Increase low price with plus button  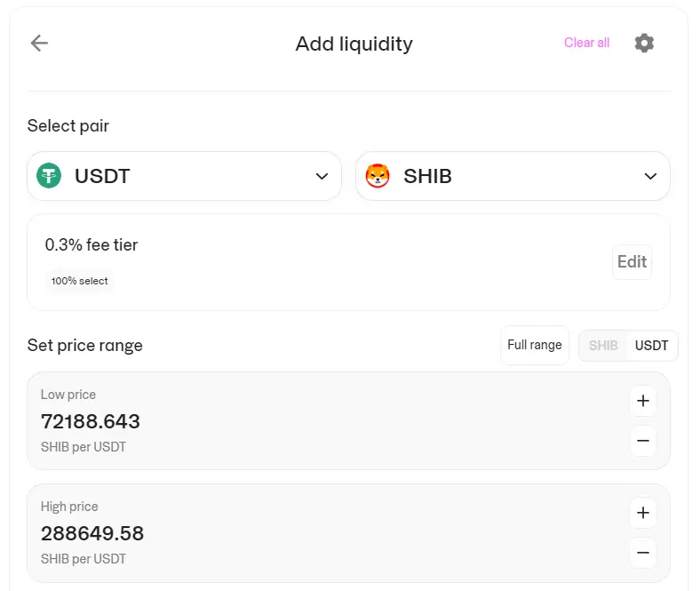643,401
